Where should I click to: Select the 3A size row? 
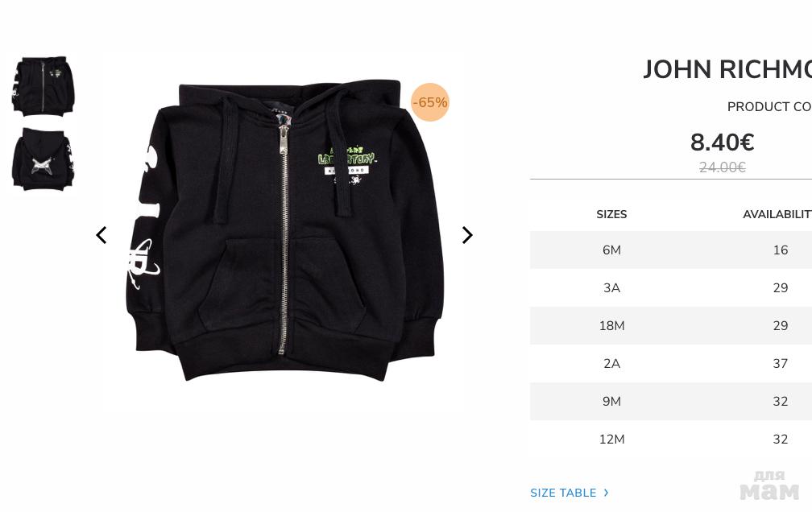point(670,288)
